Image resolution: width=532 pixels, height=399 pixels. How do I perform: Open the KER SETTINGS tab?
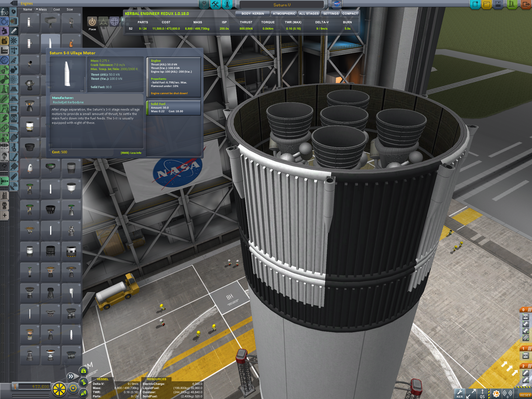click(x=331, y=14)
